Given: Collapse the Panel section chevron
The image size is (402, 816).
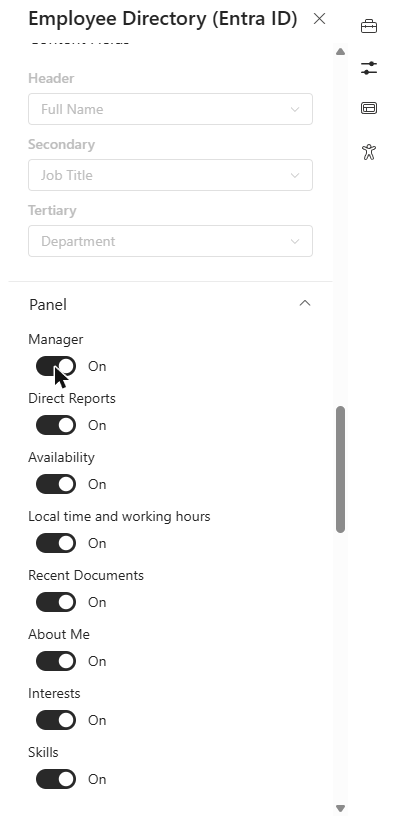Looking at the screenshot, I should [305, 303].
